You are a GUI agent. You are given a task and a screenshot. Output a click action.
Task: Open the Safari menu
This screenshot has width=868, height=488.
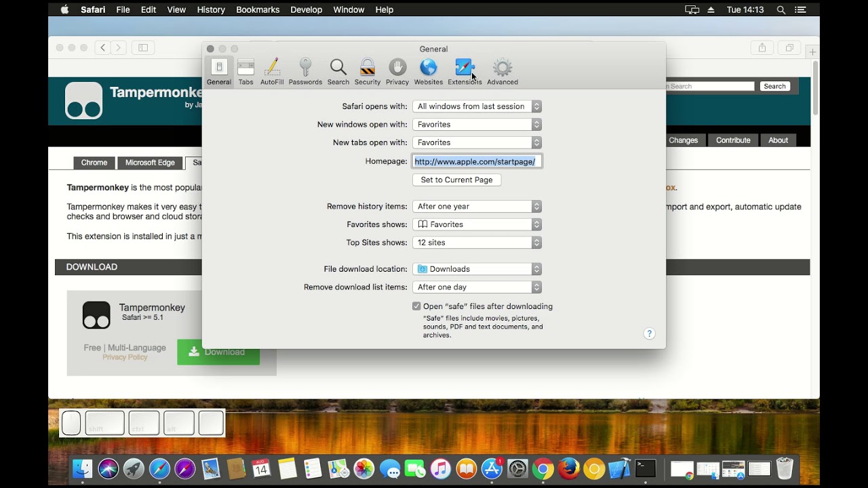click(93, 9)
